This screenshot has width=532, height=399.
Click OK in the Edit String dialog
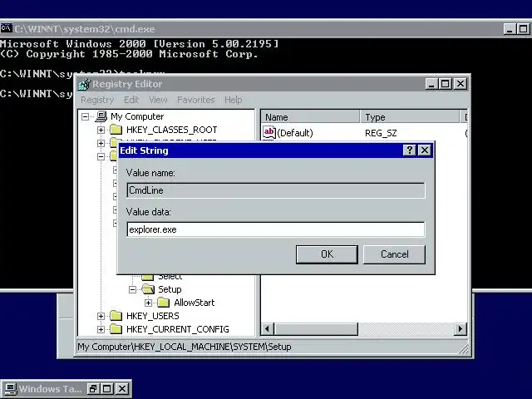(327, 254)
